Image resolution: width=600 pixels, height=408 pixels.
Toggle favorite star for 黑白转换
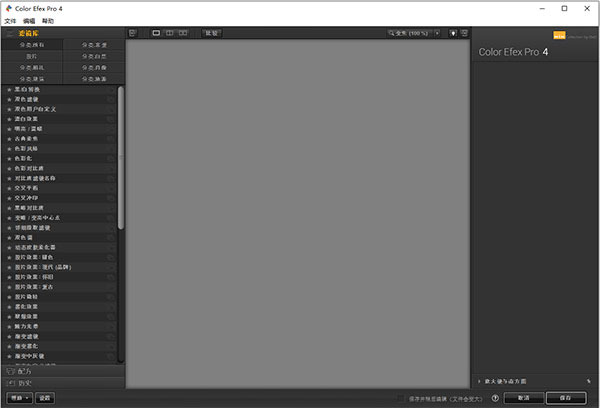pyautogui.click(x=9, y=90)
